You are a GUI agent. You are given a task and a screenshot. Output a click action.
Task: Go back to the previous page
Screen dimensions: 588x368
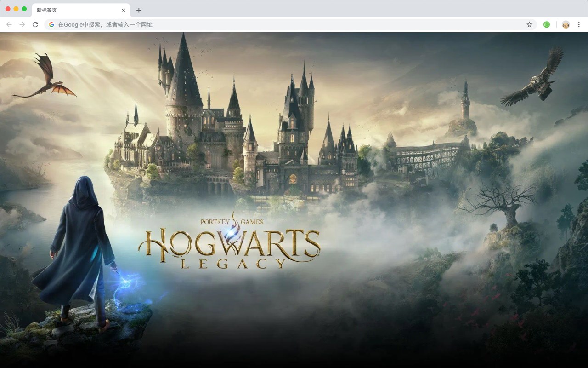[x=9, y=24]
